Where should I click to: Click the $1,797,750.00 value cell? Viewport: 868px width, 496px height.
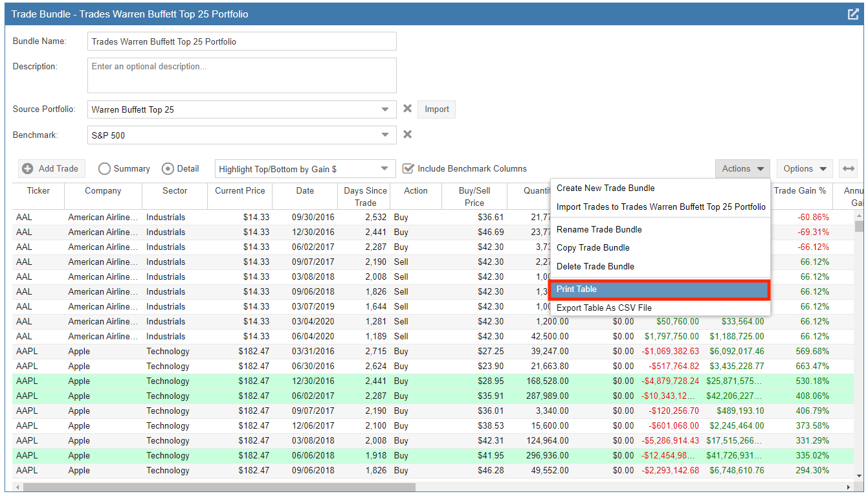671,336
